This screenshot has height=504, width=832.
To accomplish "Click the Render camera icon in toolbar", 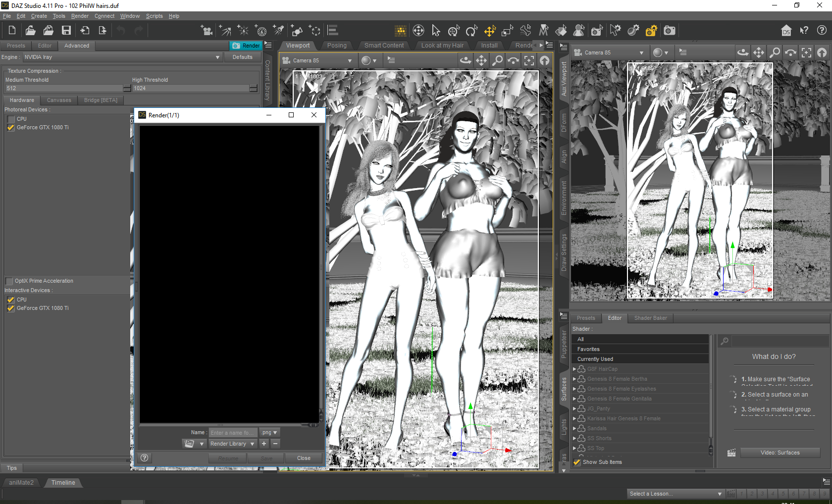I will [670, 31].
